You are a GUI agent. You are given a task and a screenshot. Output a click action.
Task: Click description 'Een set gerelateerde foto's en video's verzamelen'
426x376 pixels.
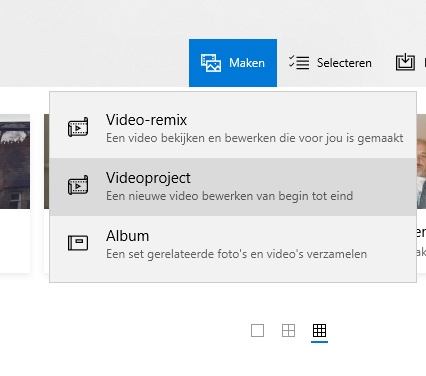237,254
